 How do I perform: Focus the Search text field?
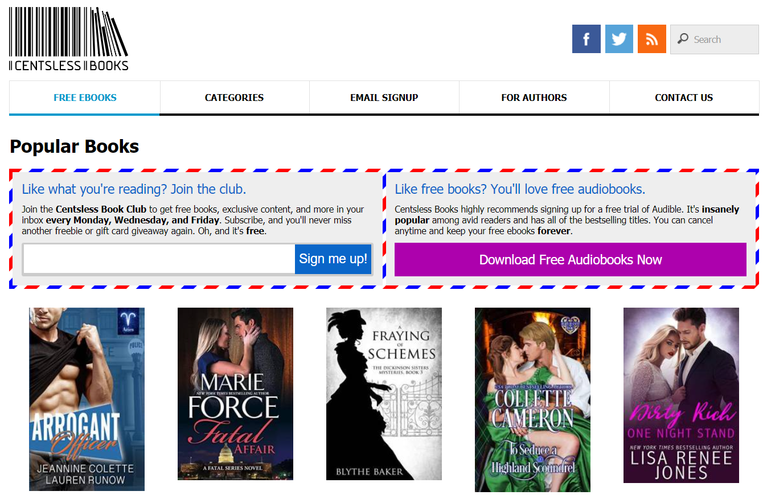pyautogui.click(x=714, y=39)
